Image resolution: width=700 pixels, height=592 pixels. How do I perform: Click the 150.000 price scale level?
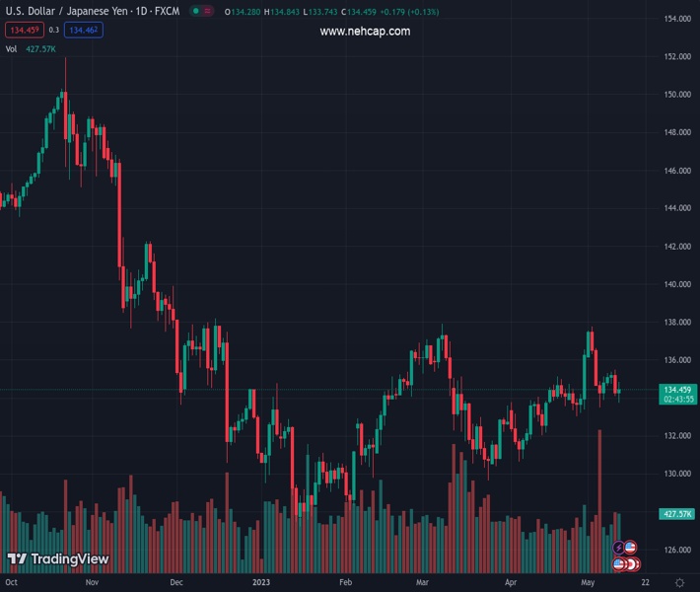676,95
